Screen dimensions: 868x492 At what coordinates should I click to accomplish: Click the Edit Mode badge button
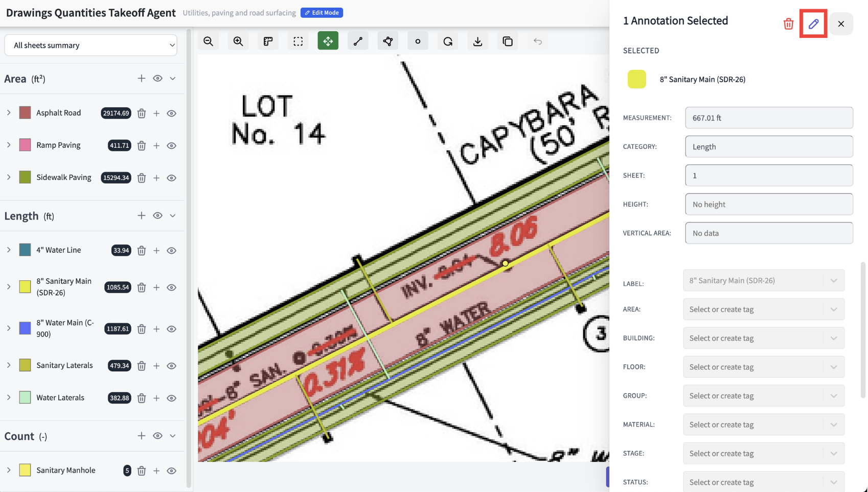click(x=322, y=13)
